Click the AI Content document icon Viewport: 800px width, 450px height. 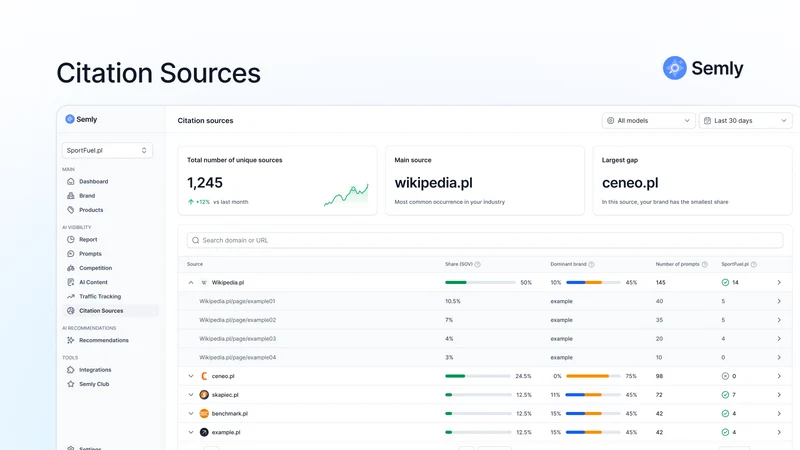[x=70, y=282]
